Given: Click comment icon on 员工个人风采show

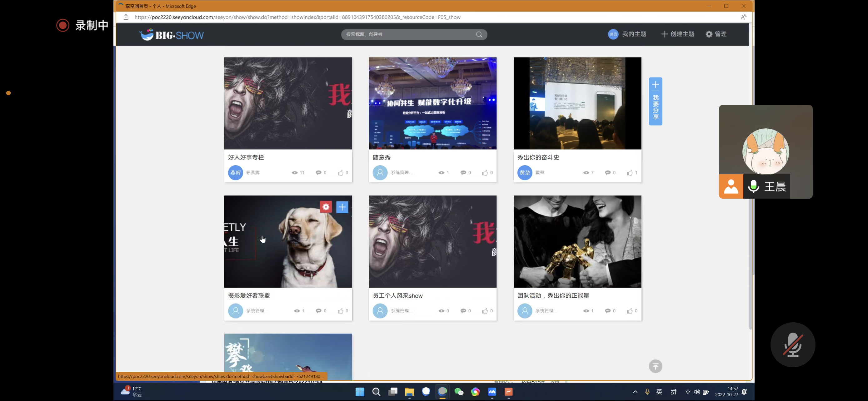Looking at the screenshot, I should click(x=463, y=311).
